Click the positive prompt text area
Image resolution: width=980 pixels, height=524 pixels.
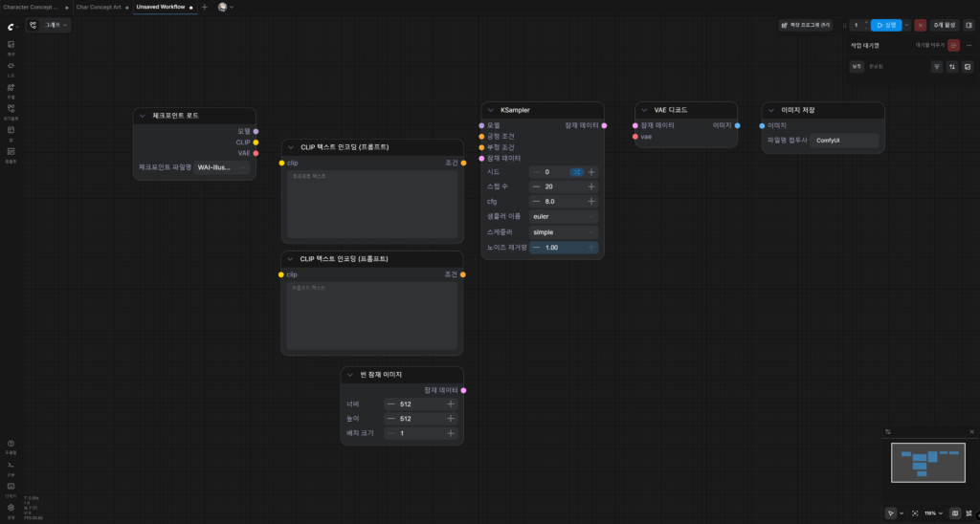[372, 205]
